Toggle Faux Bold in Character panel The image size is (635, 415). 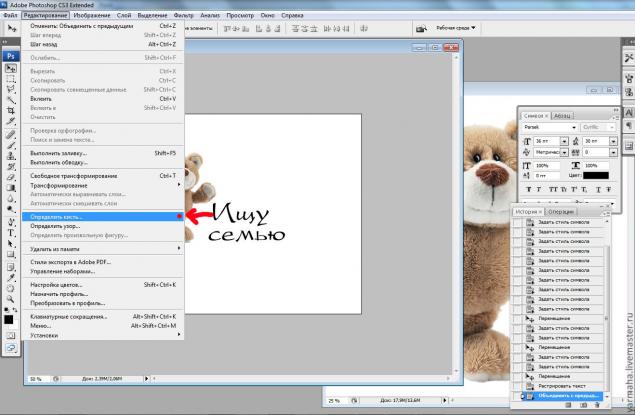(x=529, y=188)
